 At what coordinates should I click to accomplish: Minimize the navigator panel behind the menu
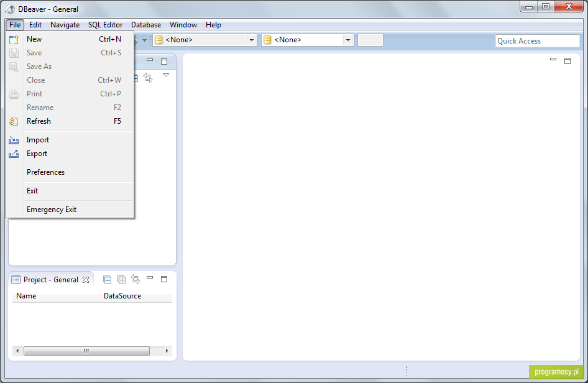tap(150, 60)
